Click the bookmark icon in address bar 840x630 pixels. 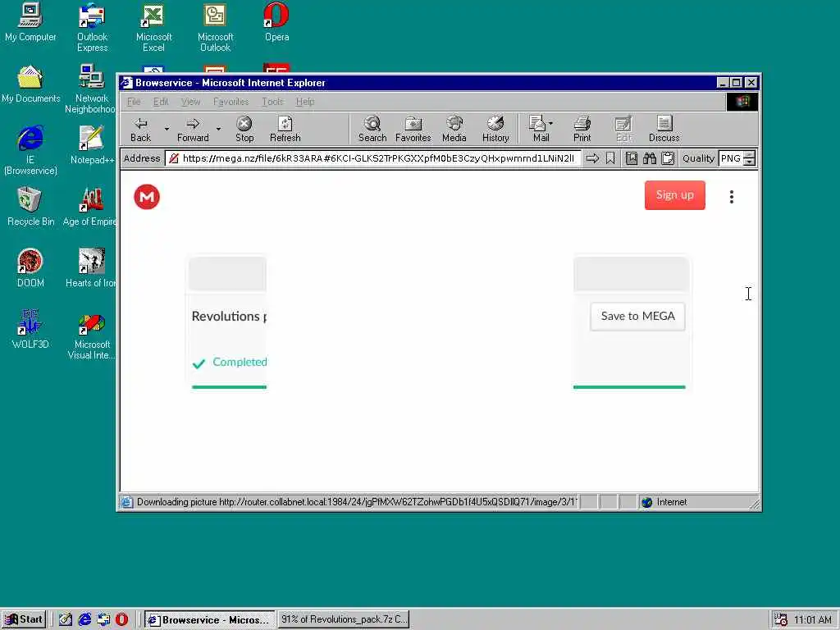pos(610,158)
